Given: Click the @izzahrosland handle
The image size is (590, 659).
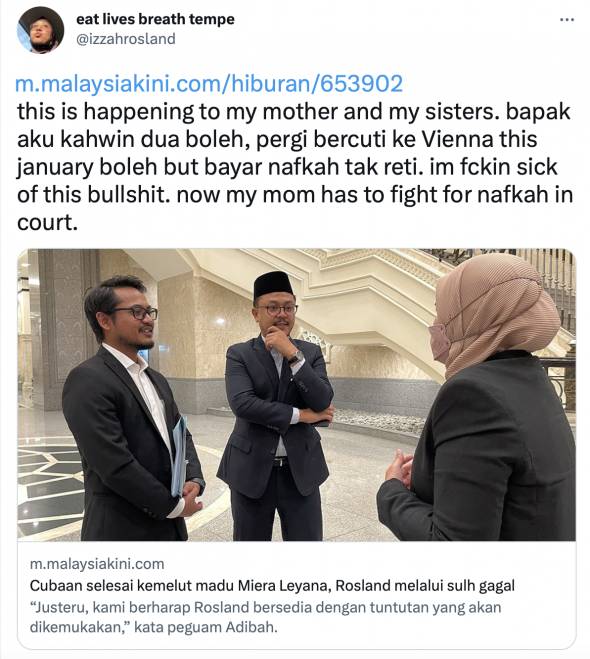Looking at the screenshot, I should [126, 39].
